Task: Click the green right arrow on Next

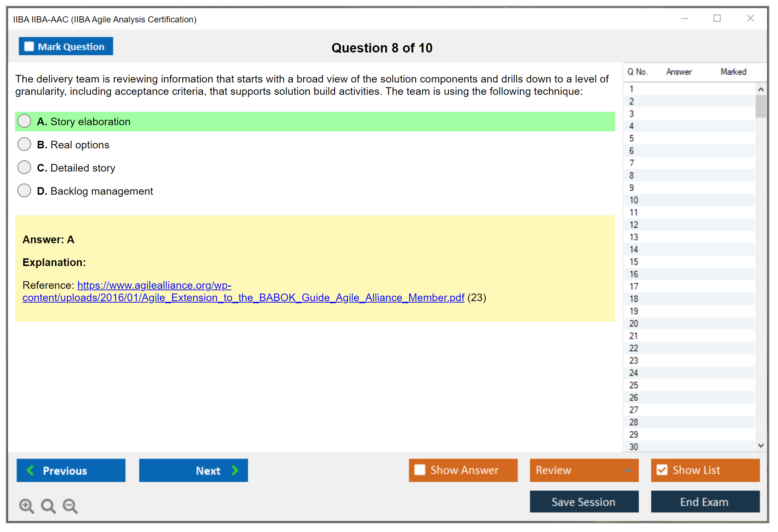Action: tap(235, 470)
